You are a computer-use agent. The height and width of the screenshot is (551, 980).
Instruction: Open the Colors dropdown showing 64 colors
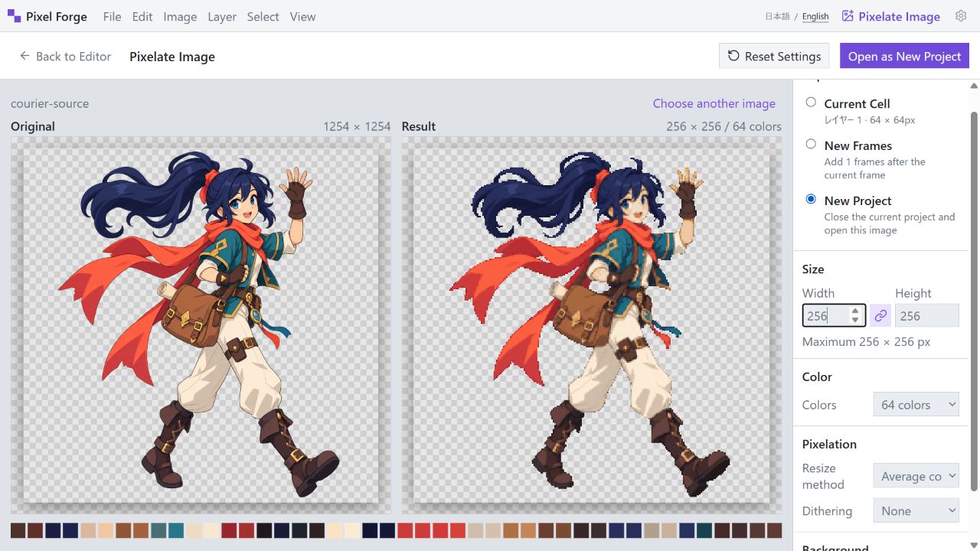[916, 405]
